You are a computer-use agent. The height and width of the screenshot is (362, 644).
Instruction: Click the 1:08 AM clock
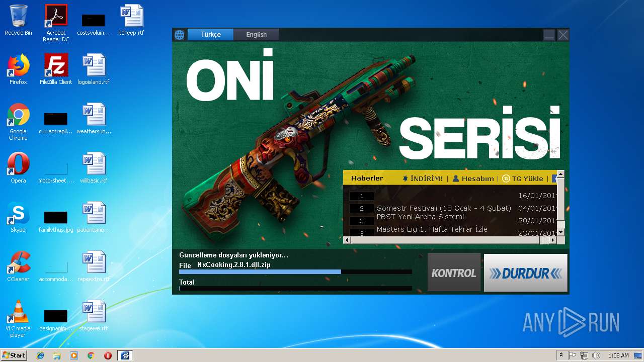pyautogui.click(x=618, y=355)
